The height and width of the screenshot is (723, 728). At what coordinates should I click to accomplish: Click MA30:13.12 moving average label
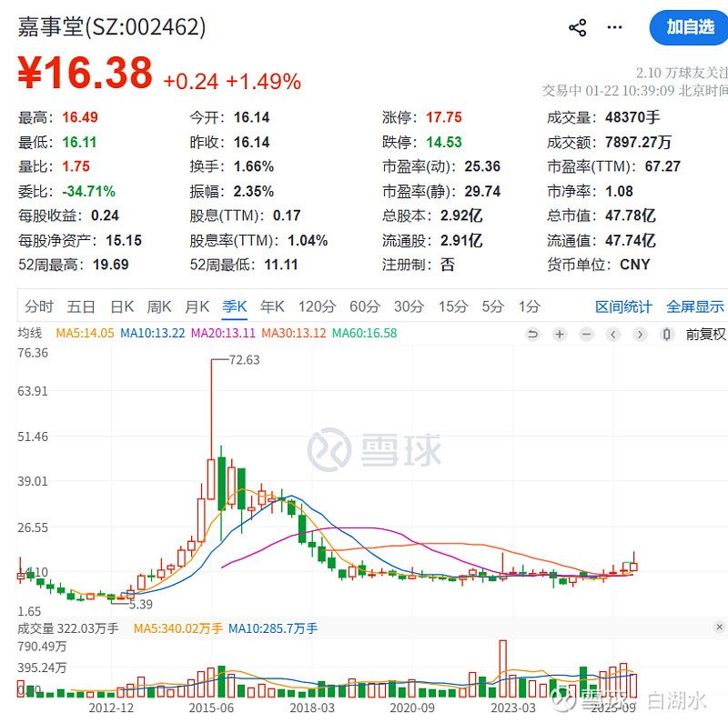pos(294,333)
